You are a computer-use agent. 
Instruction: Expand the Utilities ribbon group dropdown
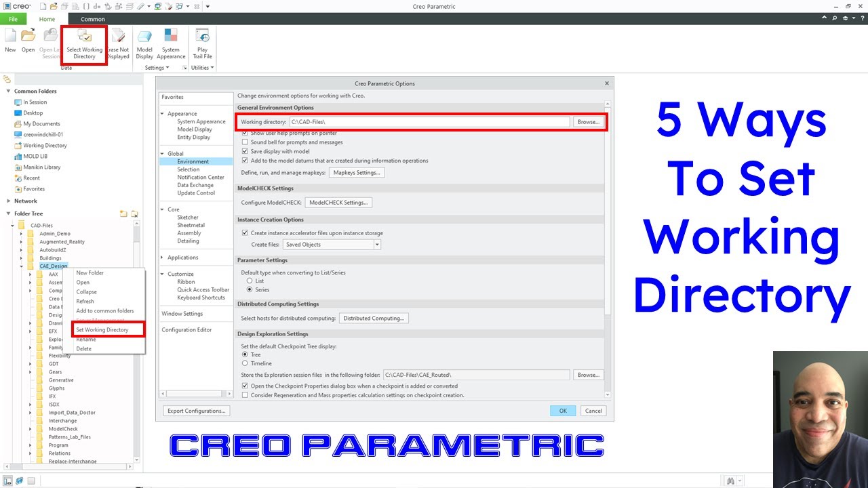tap(202, 68)
